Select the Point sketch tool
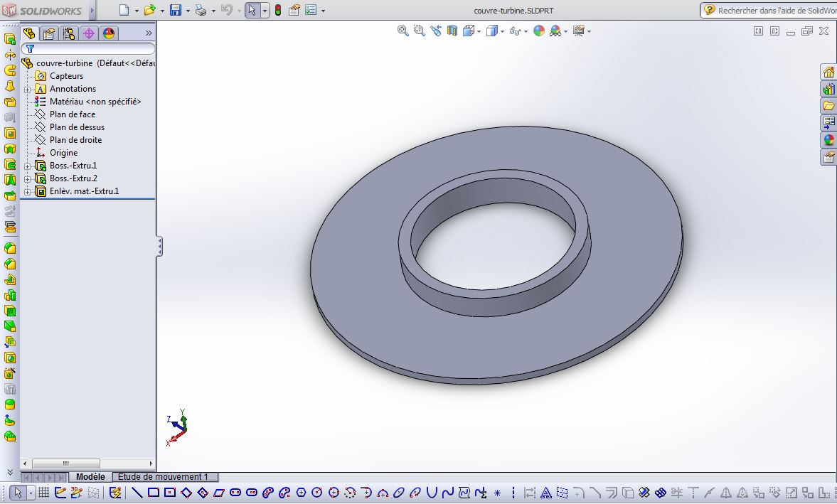 click(x=498, y=493)
